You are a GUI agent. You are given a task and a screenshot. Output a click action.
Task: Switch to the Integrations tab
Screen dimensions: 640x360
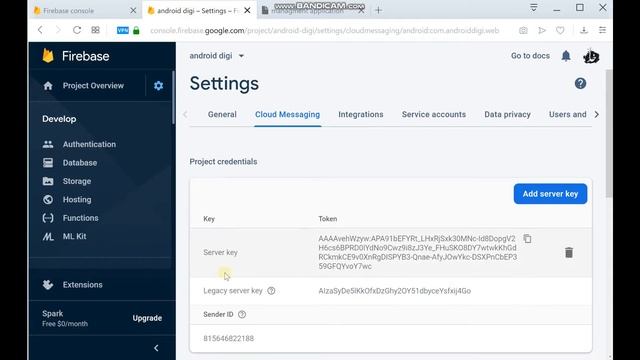tap(361, 114)
